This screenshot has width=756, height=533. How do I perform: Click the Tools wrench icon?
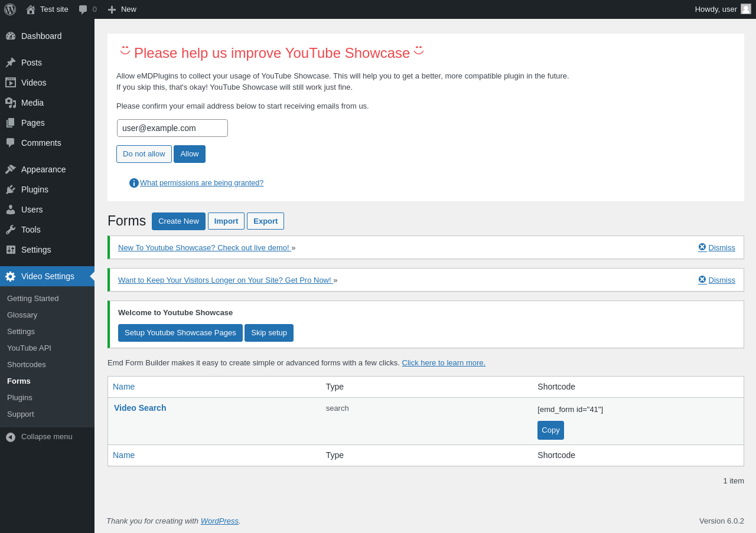(11, 230)
